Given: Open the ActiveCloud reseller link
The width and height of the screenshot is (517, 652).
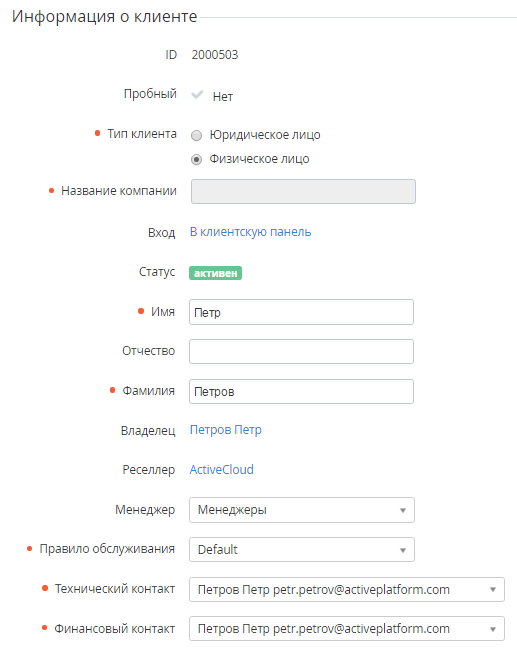Looking at the screenshot, I should [222, 469].
